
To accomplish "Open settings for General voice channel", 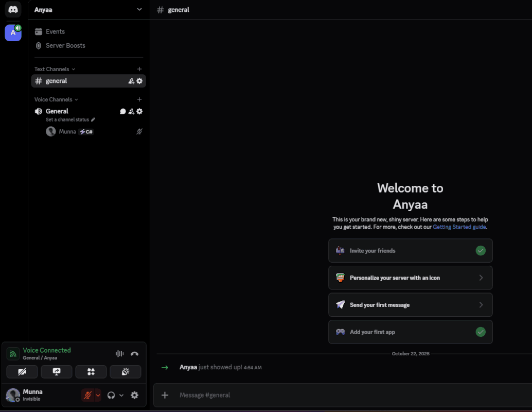I will 139,111.
